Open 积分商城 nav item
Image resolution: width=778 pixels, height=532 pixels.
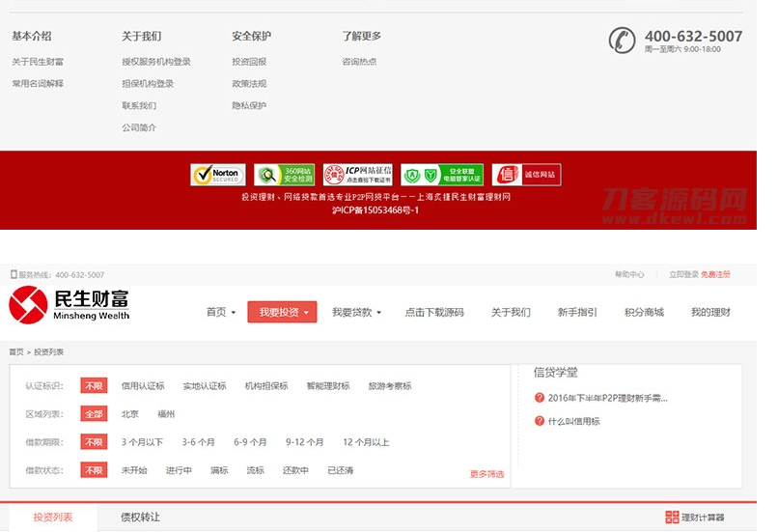click(x=644, y=312)
